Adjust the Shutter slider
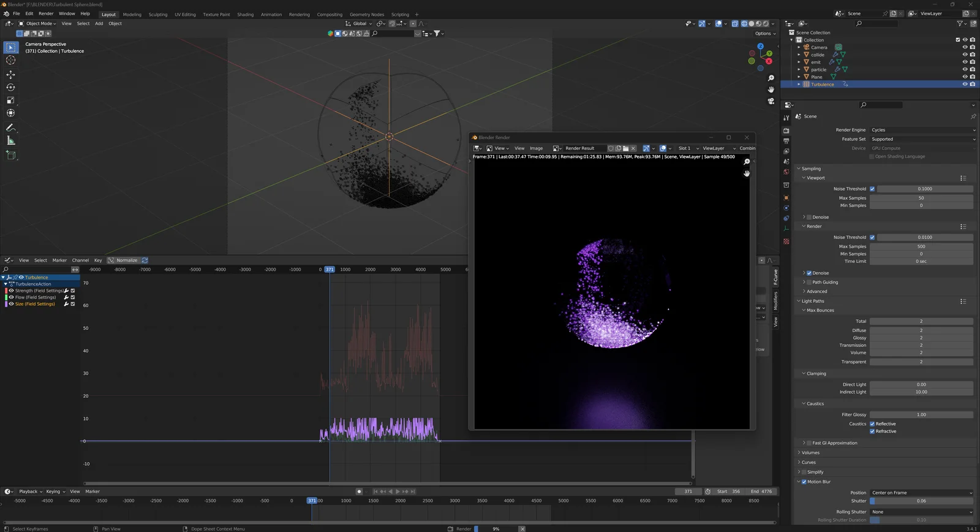980x532 pixels. tap(921, 501)
